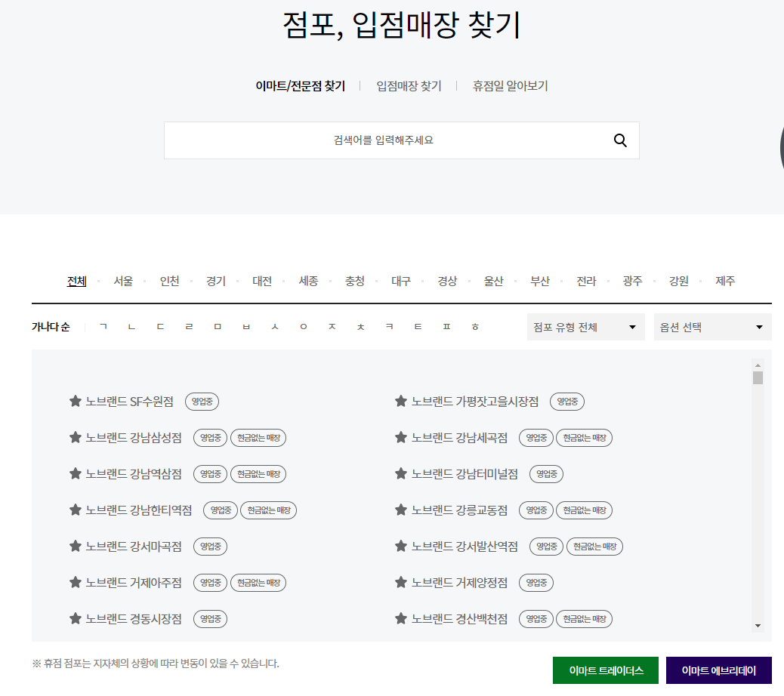This screenshot has height=696, width=784.
Task: Toggle favorite star for 노브랜드 강릉교동점
Action: click(x=400, y=510)
